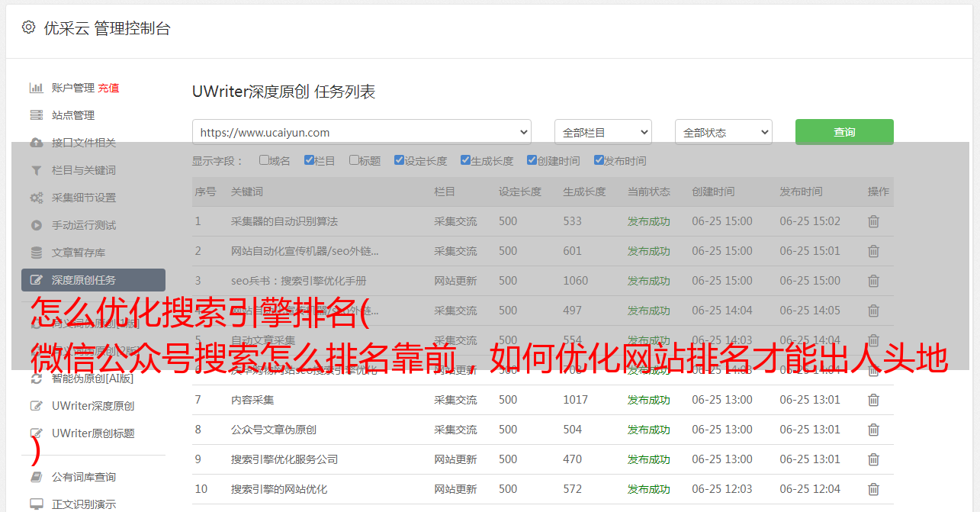Click the refresh icon for 智能伪原创[AI版]
The width and height of the screenshot is (980, 512).
point(36,378)
